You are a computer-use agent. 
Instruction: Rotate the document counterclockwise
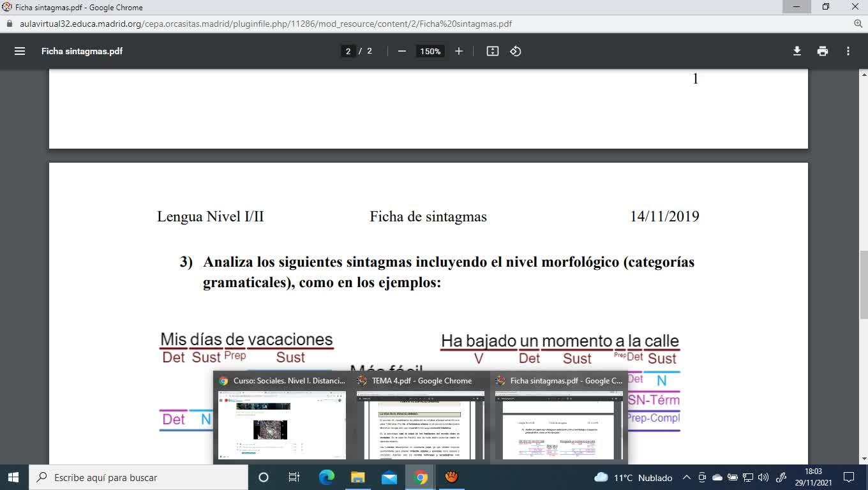[516, 51]
